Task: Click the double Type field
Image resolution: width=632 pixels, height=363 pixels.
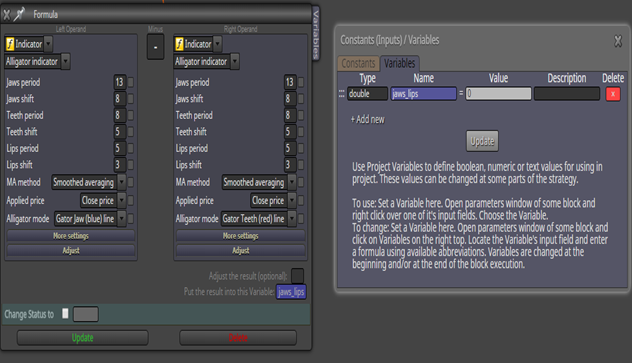Action: [367, 94]
